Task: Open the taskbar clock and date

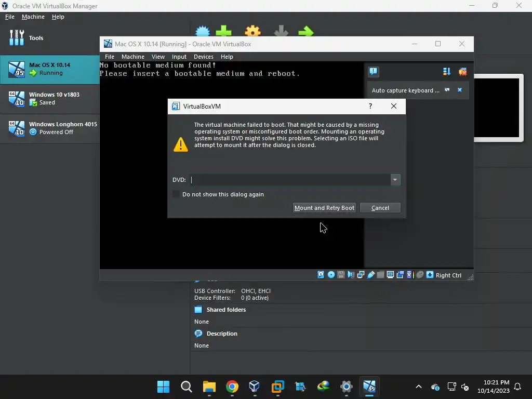Action: click(x=494, y=387)
